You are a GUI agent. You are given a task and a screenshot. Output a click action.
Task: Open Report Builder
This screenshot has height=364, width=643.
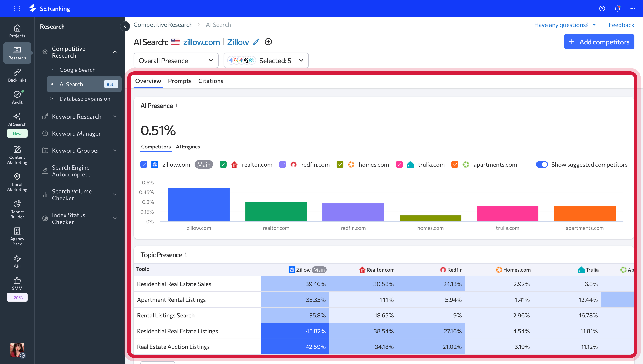point(17,209)
